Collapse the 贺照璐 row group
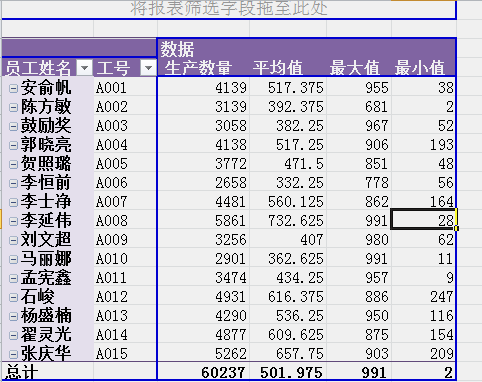The height and width of the screenshot is (382, 482). point(13,164)
